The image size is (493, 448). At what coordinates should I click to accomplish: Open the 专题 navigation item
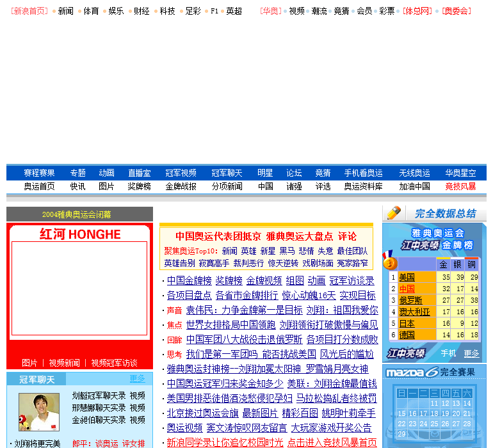77,173
